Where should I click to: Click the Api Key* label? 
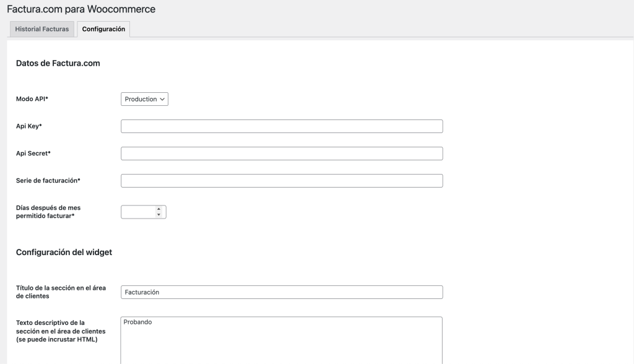(x=28, y=126)
